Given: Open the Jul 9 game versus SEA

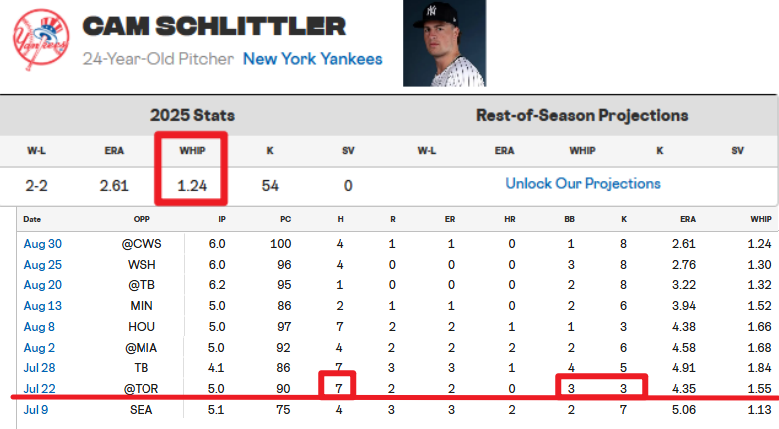Looking at the screenshot, I should [36, 410].
